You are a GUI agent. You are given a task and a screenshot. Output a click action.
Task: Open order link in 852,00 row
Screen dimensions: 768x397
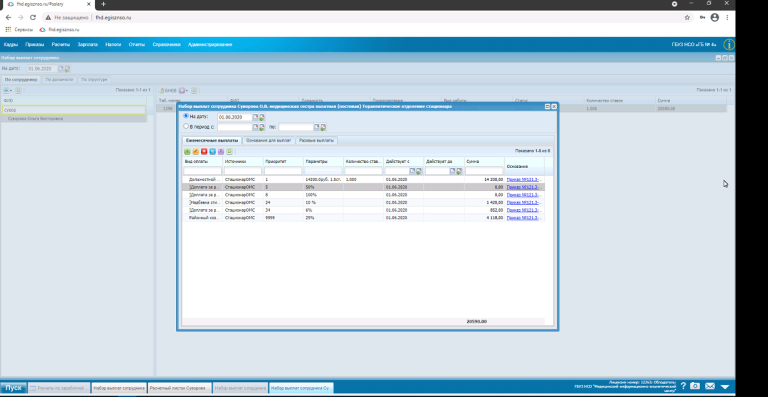(x=523, y=210)
